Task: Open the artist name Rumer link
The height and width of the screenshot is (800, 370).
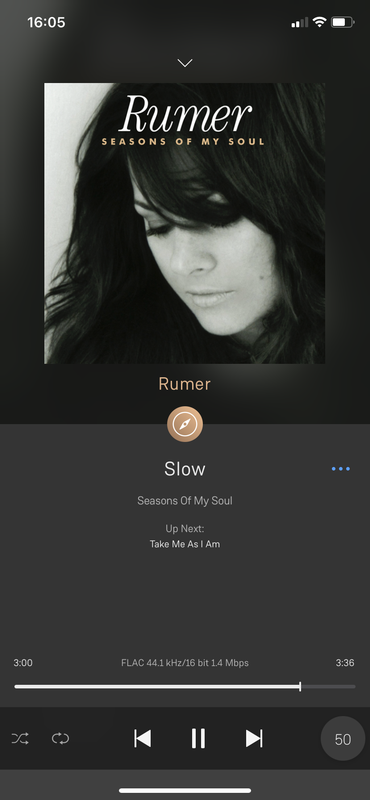Action: (x=185, y=384)
